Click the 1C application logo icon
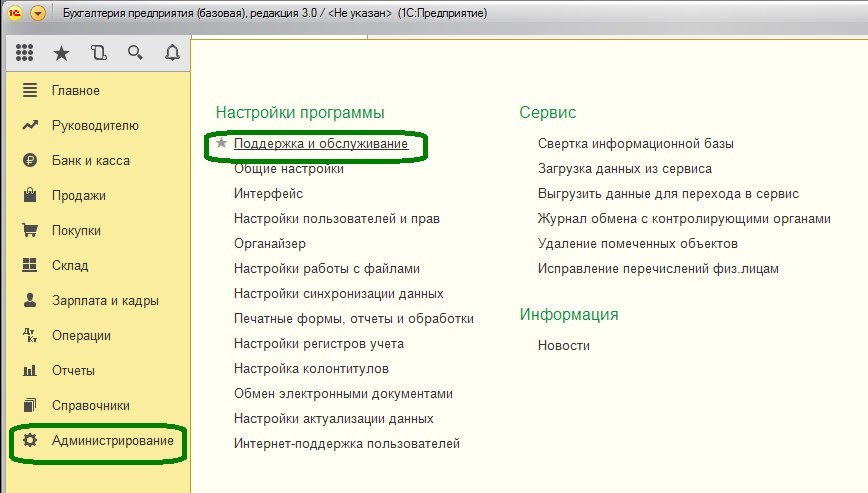Viewport: 868px width, 493px height. tap(14, 12)
